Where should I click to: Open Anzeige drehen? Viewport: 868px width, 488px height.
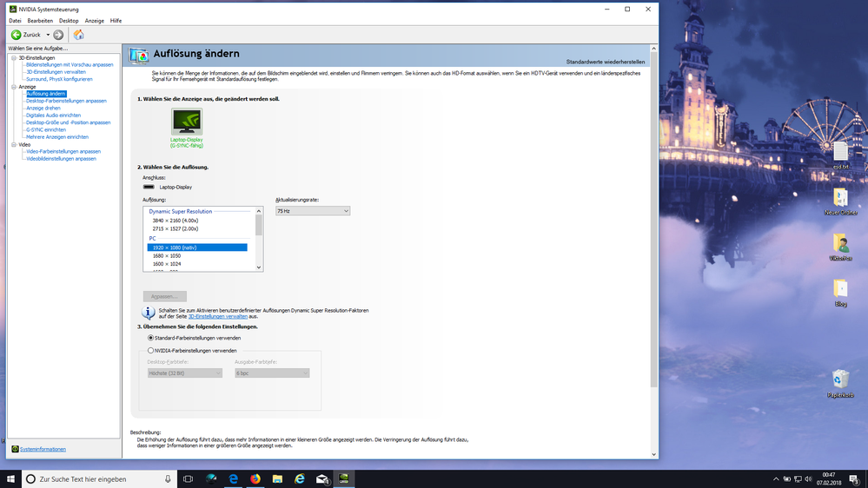coord(43,108)
